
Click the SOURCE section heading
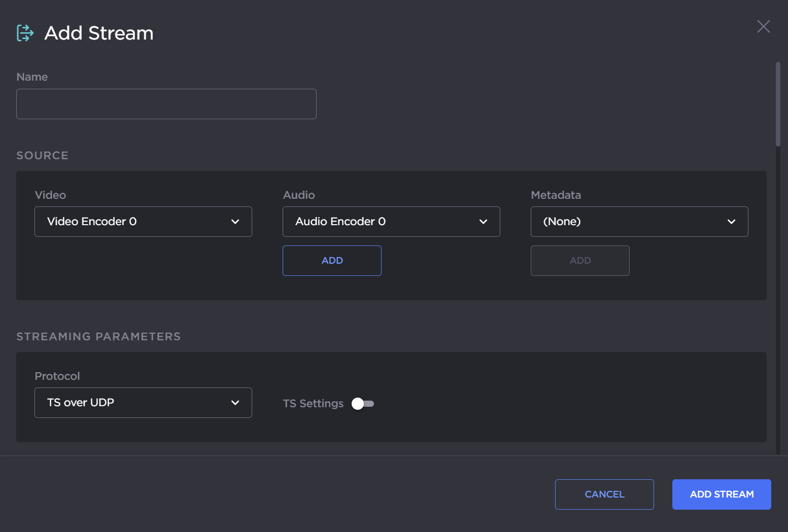[43, 156]
